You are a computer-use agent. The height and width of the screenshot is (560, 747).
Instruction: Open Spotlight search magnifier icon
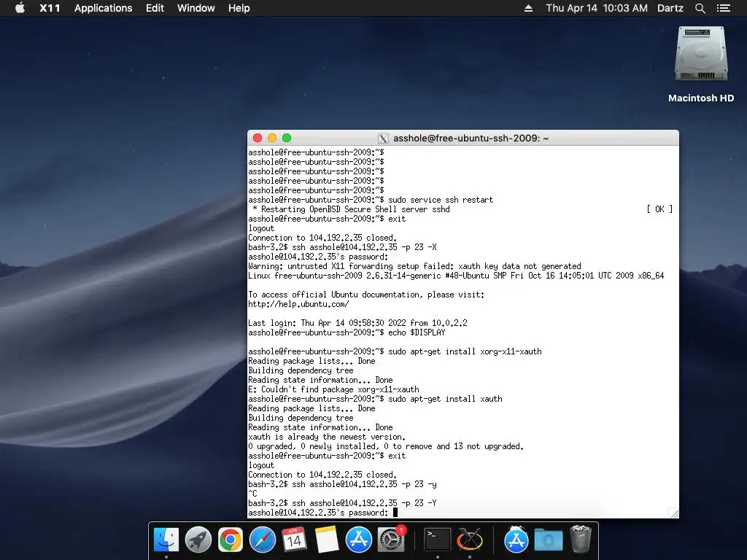(x=700, y=8)
